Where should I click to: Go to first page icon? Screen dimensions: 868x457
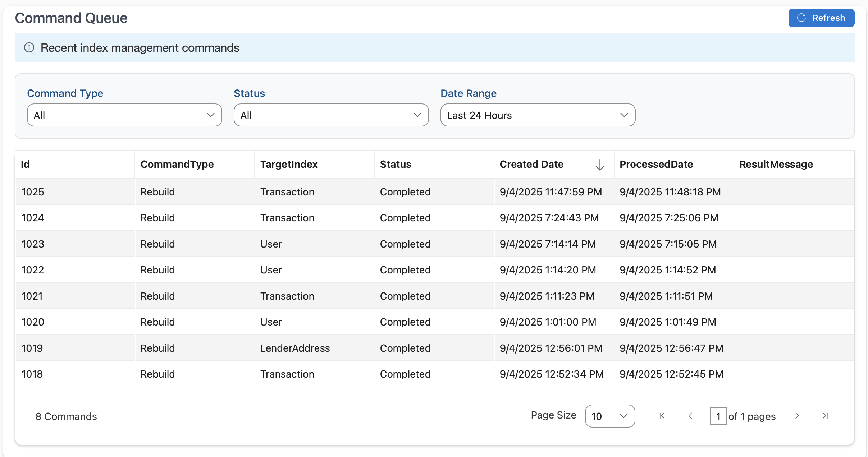pos(662,416)
